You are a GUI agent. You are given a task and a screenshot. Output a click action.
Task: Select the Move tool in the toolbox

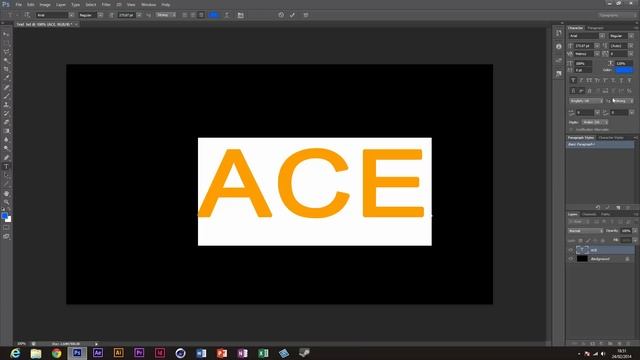(6, 34)
